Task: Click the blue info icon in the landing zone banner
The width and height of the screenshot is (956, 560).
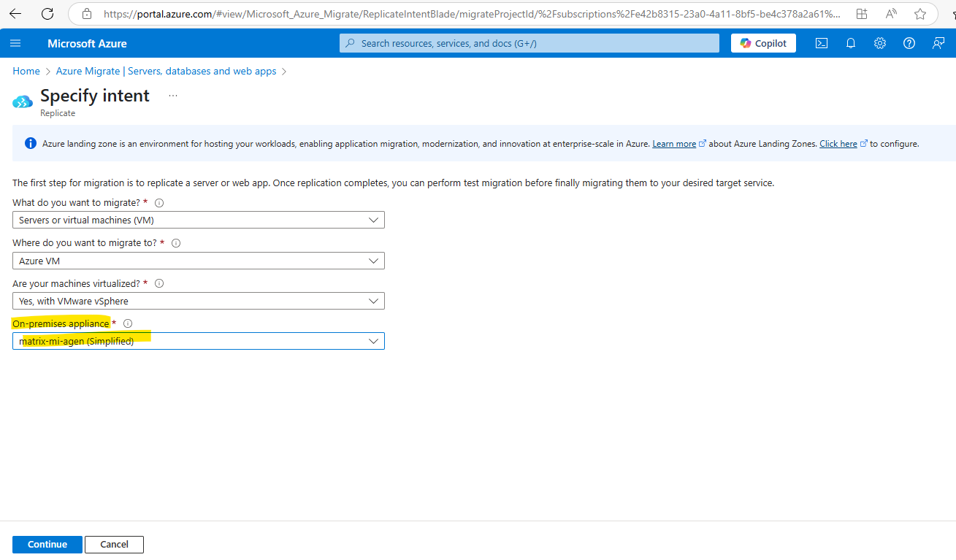Action: click(31, 144)
